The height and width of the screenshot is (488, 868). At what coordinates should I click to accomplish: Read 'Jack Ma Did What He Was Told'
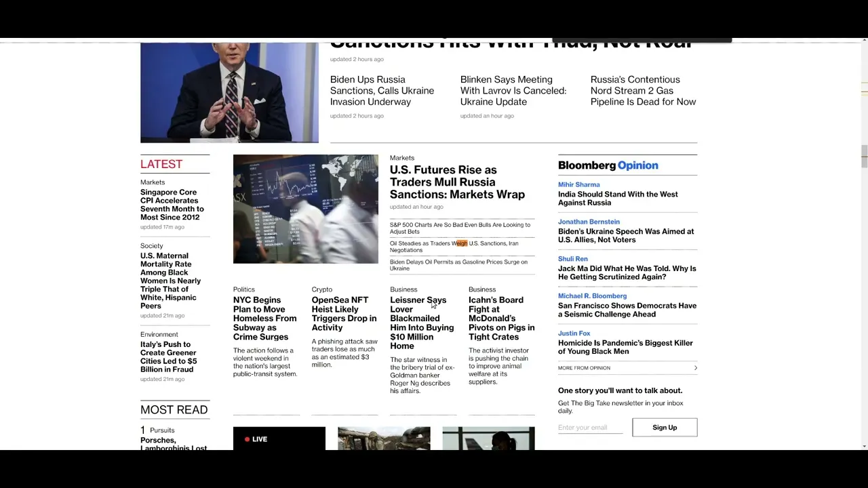(627, 272)
